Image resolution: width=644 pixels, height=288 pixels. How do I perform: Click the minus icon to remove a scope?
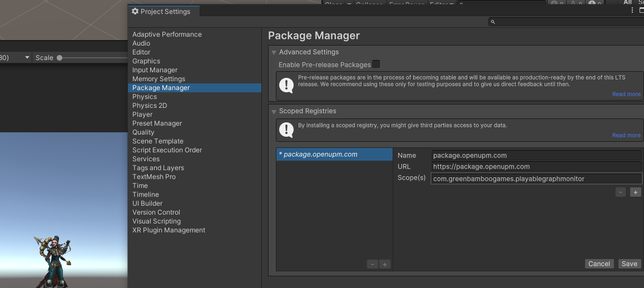click(x=621, y=192)
